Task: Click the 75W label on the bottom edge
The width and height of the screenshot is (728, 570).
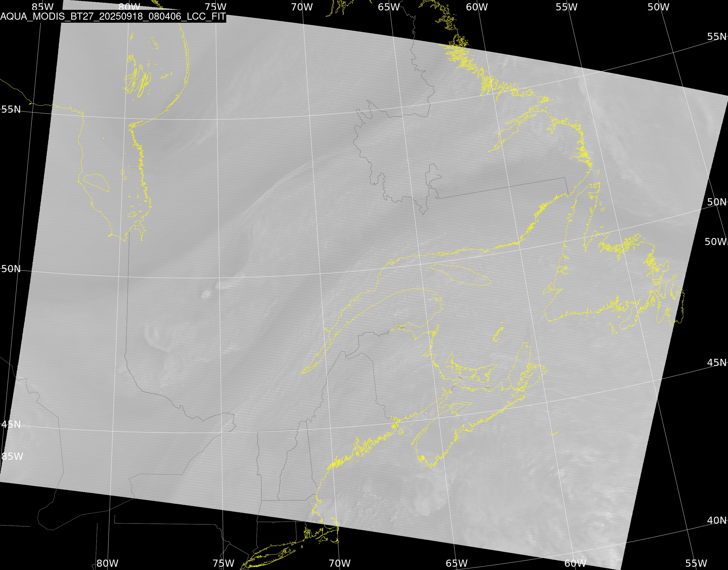Action: pyautogui.click(x=223, y=563)
